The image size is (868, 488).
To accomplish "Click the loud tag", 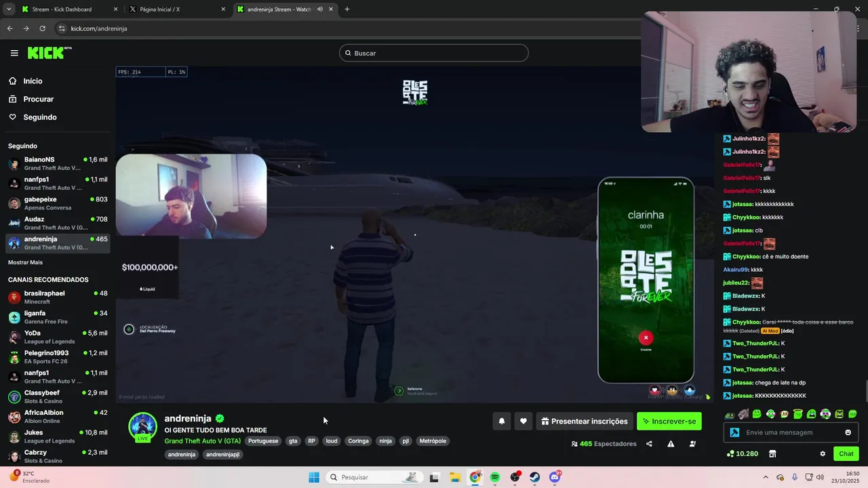I will click(332, 441).
